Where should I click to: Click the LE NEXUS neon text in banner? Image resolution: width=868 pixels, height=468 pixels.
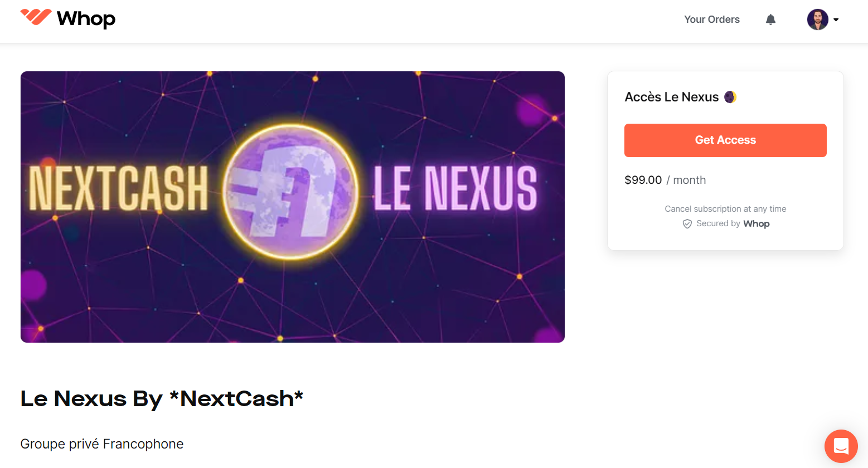pos(455,189)
